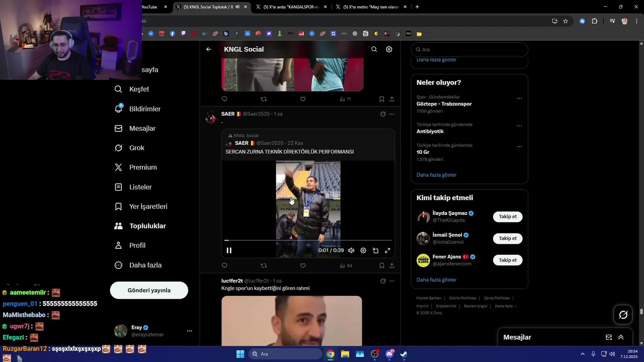The height and width of the screenshot is (362, 644).
Task: Open search in the KNGL Social header
Action: click(374, 49)
